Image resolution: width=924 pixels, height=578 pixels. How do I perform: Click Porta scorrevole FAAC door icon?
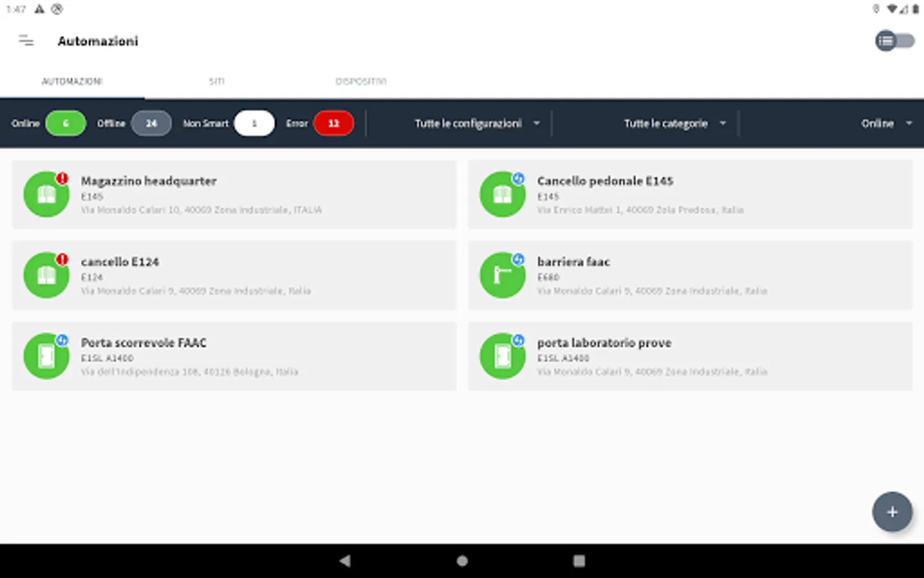[x=46, y=356]
